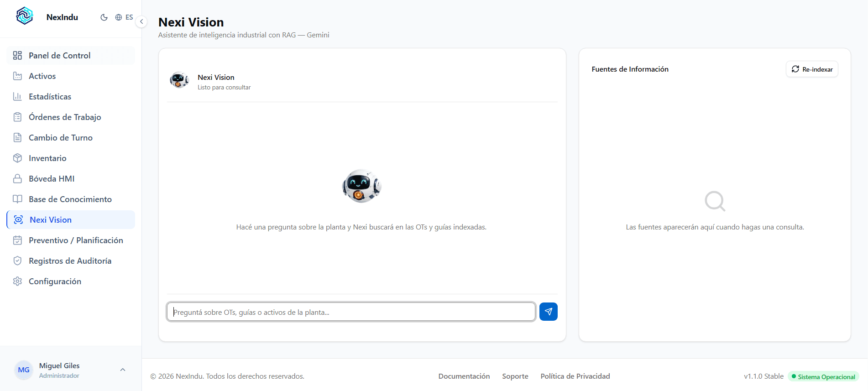This screenshot has width=868, height=391.
Task: Open the ES language selector
Action: click(124, 17)
